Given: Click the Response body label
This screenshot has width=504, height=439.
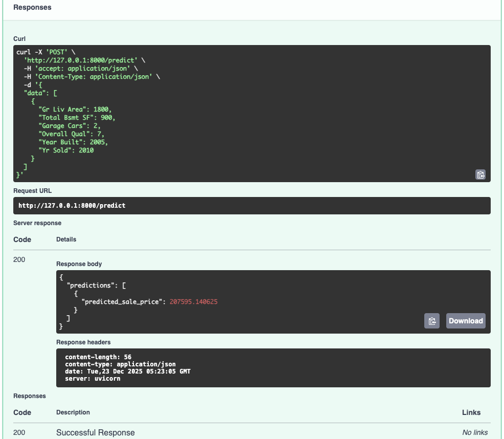Looking at the screenshot, I should [x=79, y=264].
